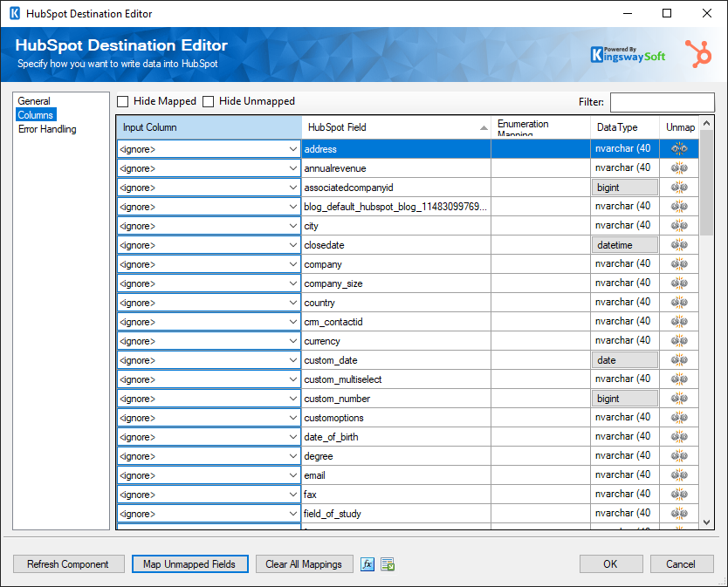Unmap the closedate field via its icon
The image size is (728, 587).
click(679, 245)
